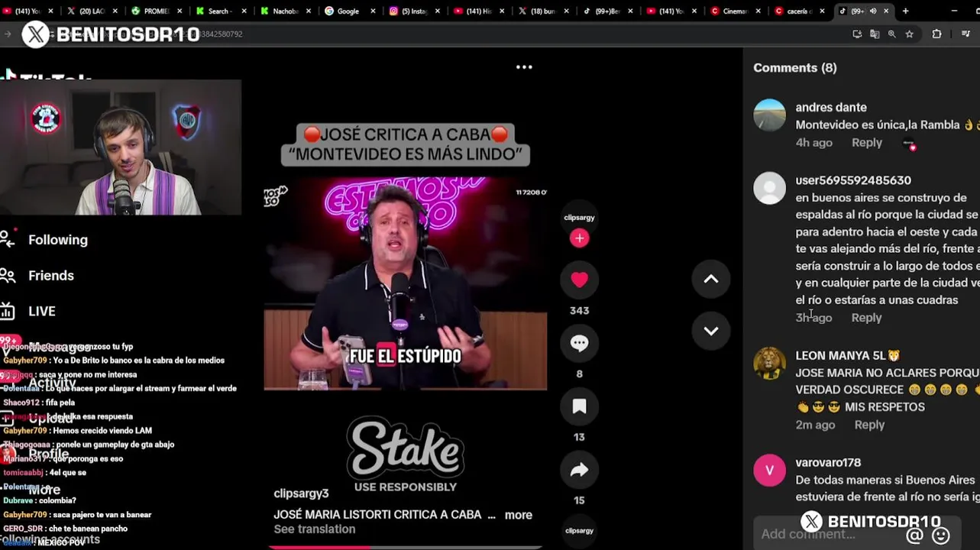Click the zoom magnifier in the address bar
The image size is (980, 550).
point(891,34)
